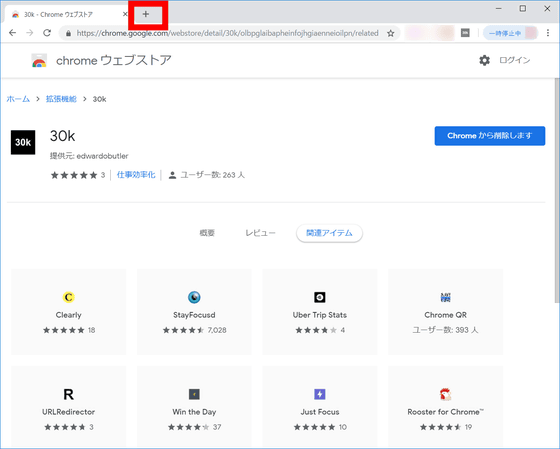
Task: Select the 関連アイテム tab
Action: point(329,233)
